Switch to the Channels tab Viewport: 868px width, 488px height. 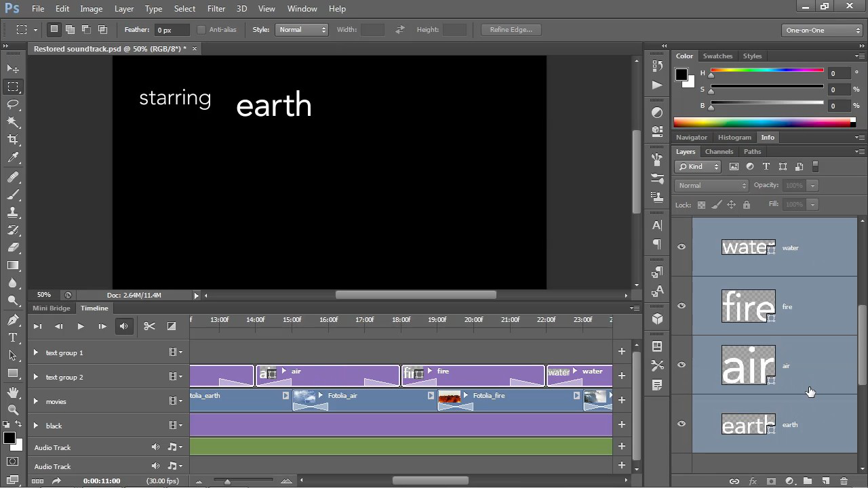tap(719, 152)
